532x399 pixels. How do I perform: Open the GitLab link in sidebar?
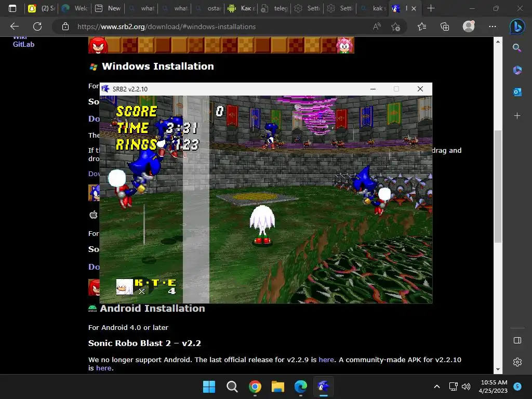pyautogui.click(x=23, y=44)
